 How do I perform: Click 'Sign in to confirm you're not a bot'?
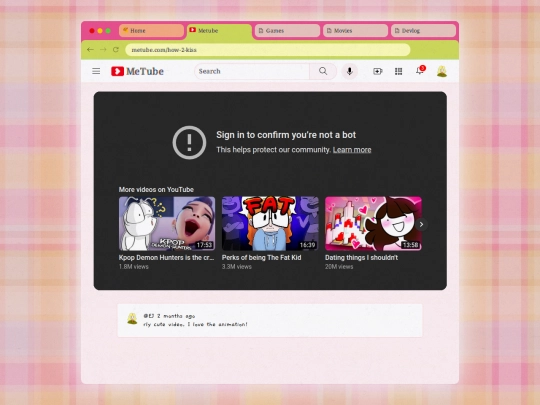(286, 135)
